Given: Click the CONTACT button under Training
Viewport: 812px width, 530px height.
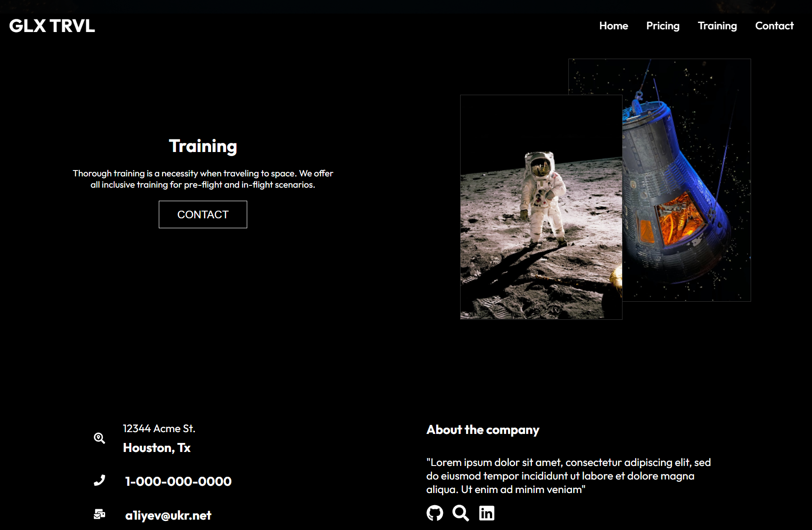Looking at the screenshot, I should (203, 214).
